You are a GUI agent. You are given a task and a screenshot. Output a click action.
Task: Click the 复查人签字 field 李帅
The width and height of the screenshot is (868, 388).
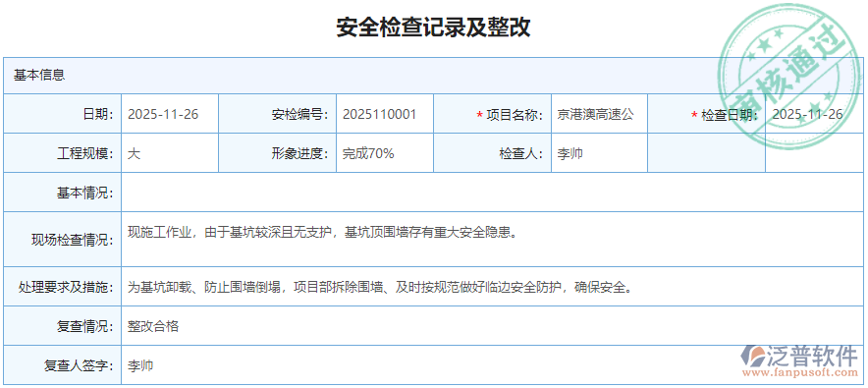[492, 365]
